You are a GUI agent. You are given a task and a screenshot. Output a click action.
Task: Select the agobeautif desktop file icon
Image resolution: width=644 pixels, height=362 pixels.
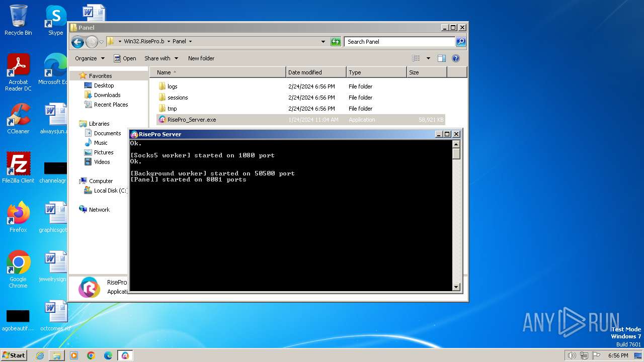(18, 320)
